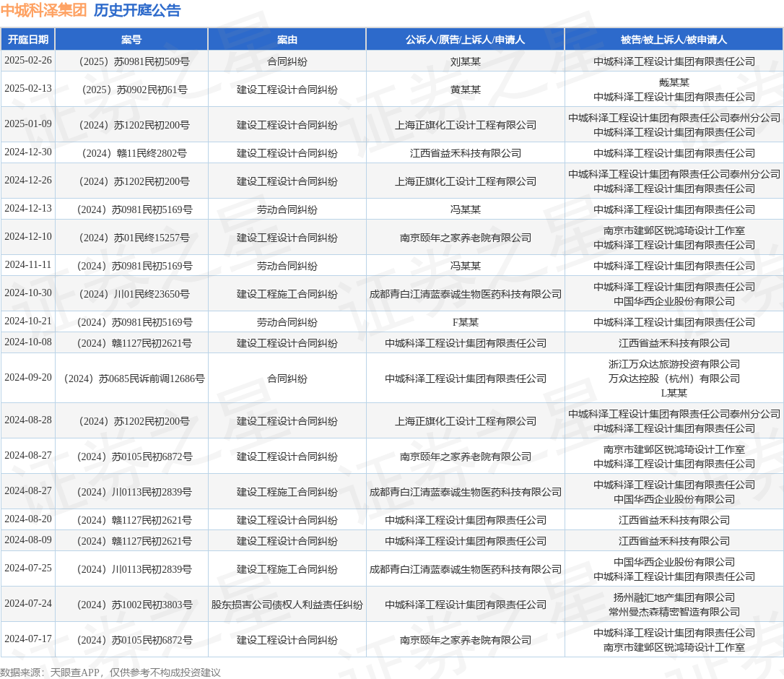Select case number (2024)苏1002民初3803号
This screenshot has height=679, width=784.
[134, 605]
